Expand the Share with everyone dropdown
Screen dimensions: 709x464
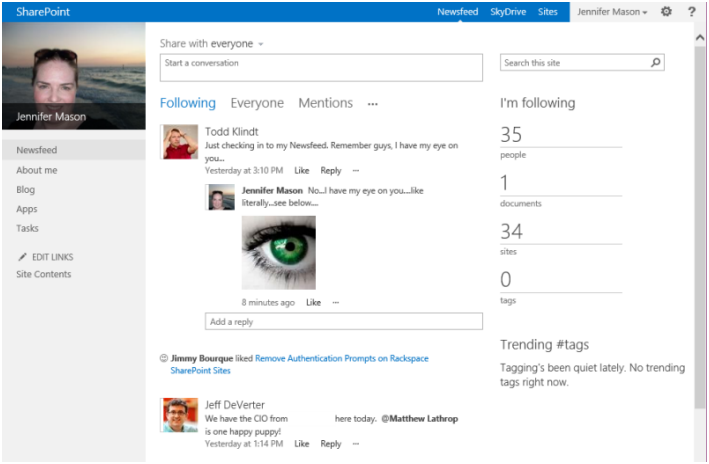(261, 44)
